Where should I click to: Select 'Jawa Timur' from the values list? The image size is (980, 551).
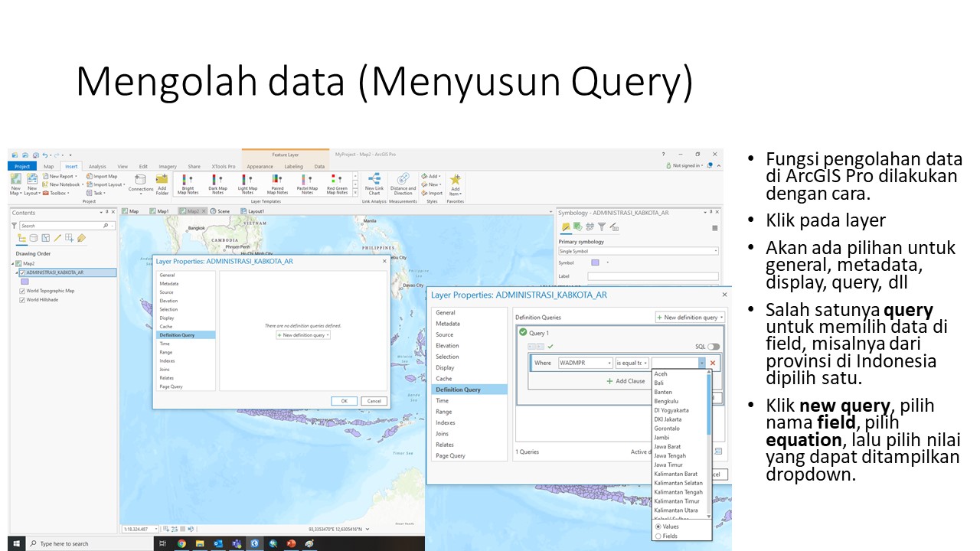pos(668,465)
